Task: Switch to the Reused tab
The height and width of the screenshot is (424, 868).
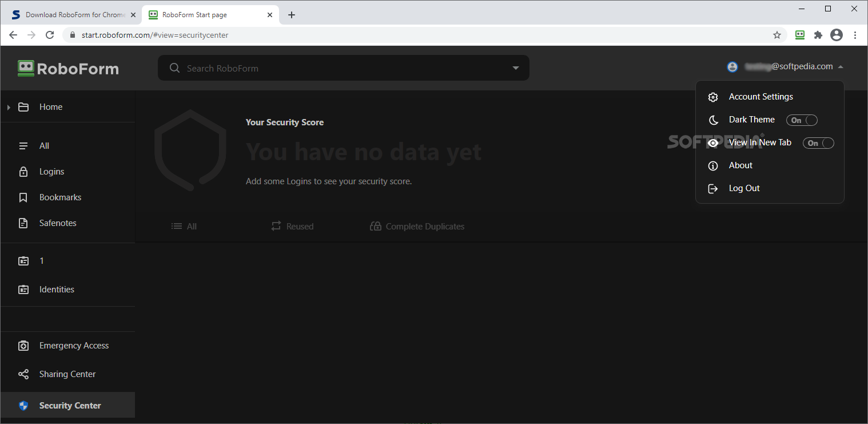Action: (x=292, y=227)
